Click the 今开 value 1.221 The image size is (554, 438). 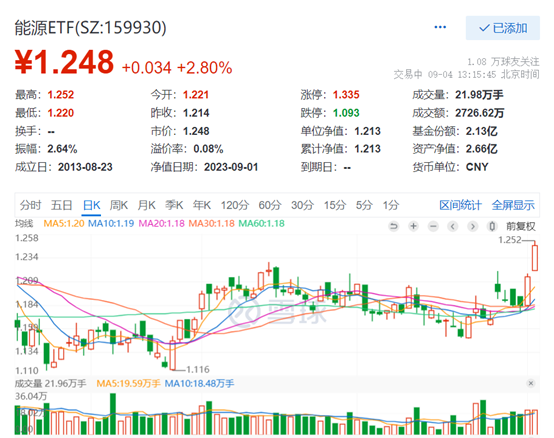click(196, 95)
